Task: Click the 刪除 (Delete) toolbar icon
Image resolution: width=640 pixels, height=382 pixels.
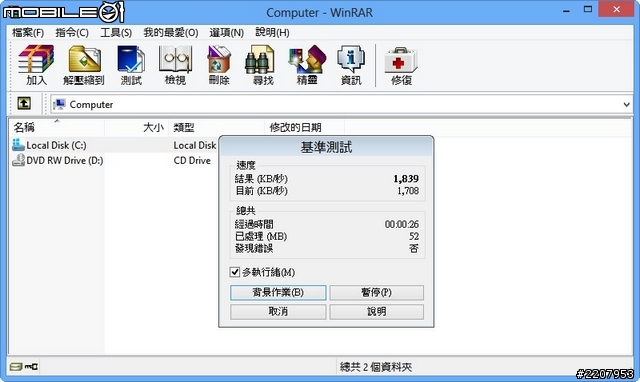Action: pos(219,65)
